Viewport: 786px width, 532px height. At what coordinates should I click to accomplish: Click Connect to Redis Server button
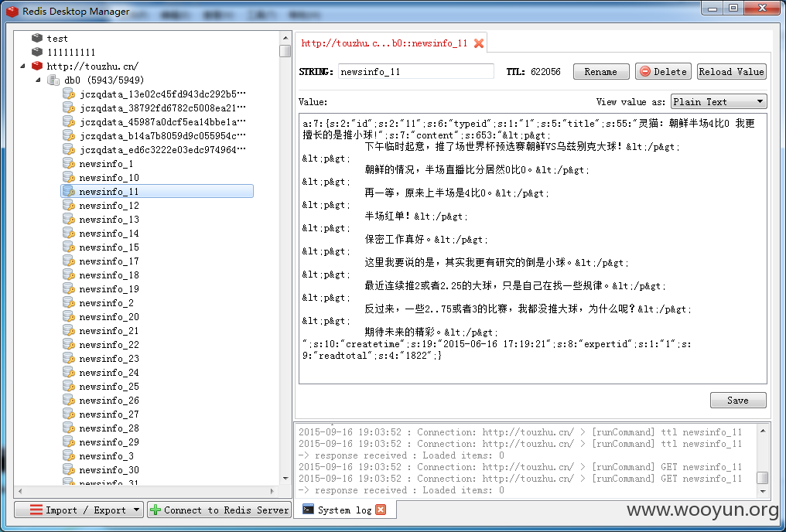click(219, 510)
